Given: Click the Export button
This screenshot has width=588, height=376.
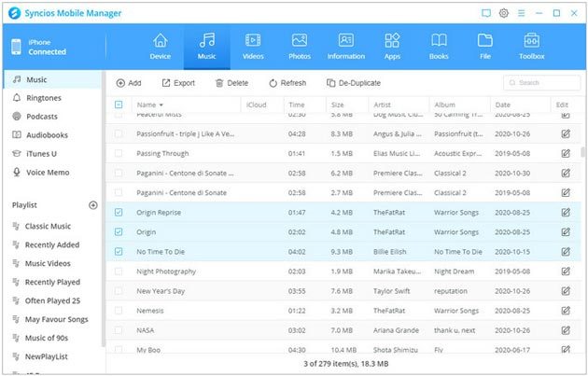Looking at the screenshot, I should (x=178, y=83).
